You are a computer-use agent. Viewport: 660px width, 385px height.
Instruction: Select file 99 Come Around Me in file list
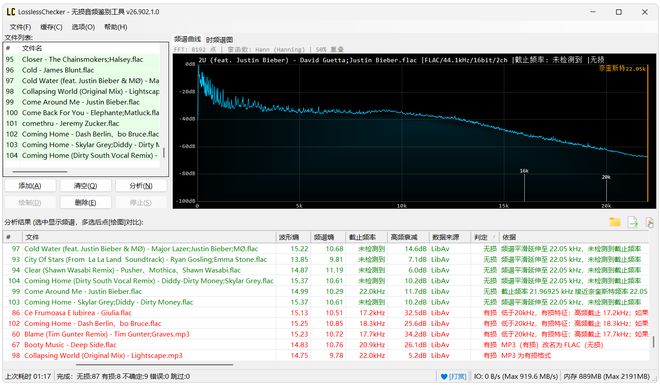pos(82,102)
